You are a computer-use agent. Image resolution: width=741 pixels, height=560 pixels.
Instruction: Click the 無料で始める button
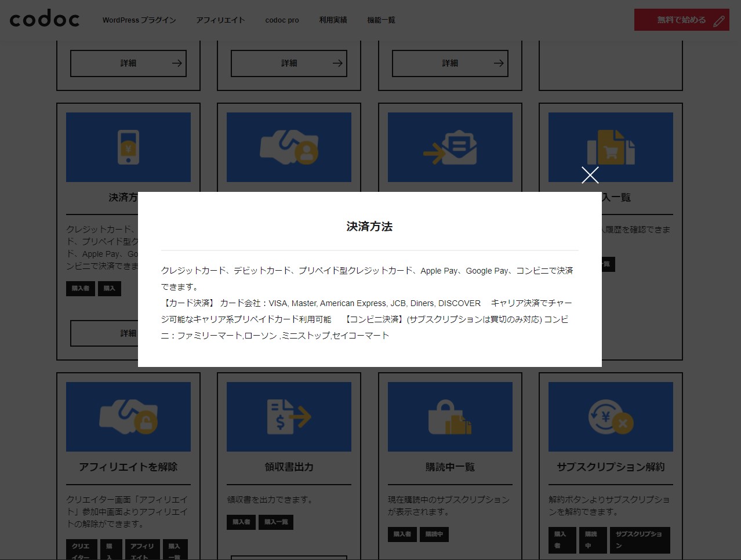[682, 20]
